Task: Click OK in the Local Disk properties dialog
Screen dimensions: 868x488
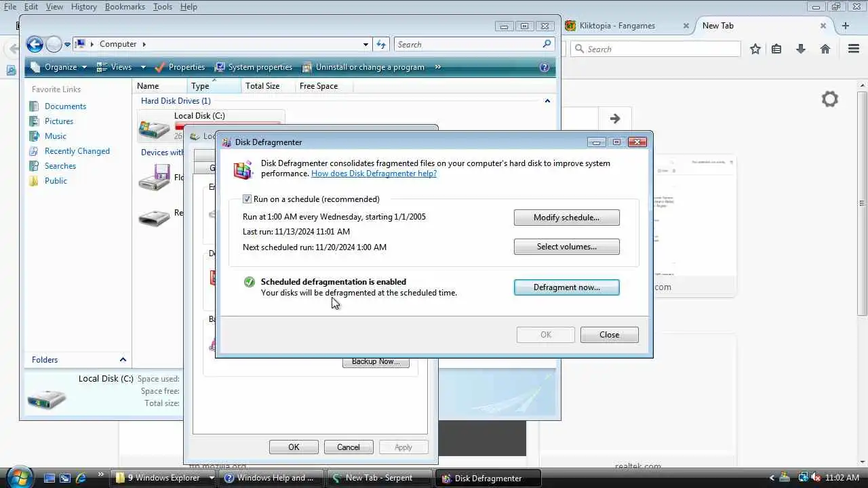Action: coord(294,447)
